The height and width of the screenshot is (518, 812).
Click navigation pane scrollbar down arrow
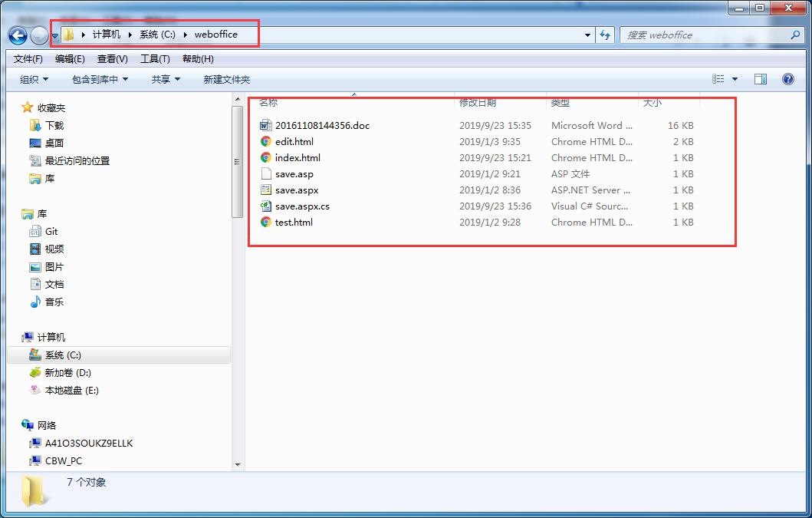pos(238,464)
